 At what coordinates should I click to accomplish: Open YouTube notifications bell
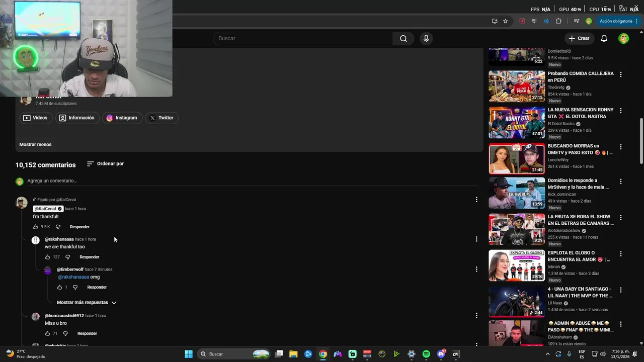pos(604,38)
